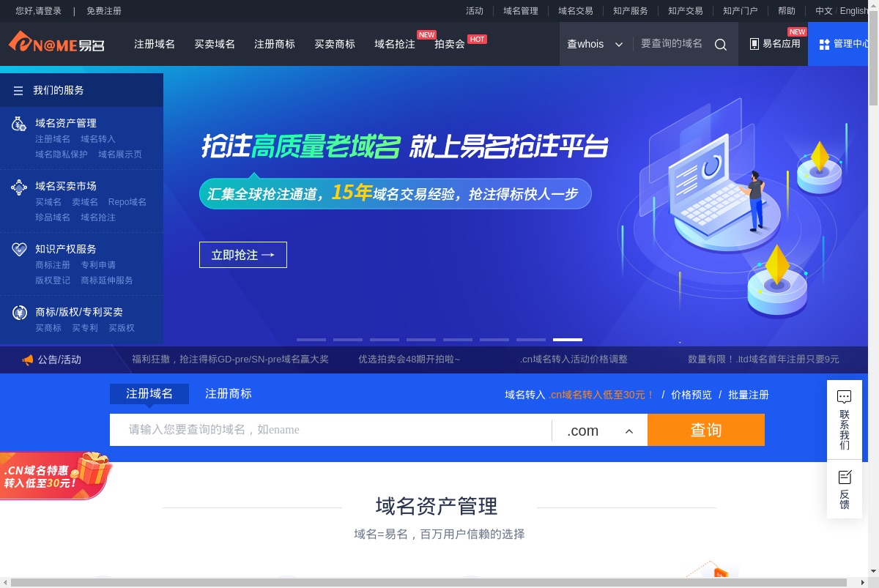This screenshot has height=588, width=879.
Task: Click 域名展示页 in the sidebar
Action: pos(120,155)
